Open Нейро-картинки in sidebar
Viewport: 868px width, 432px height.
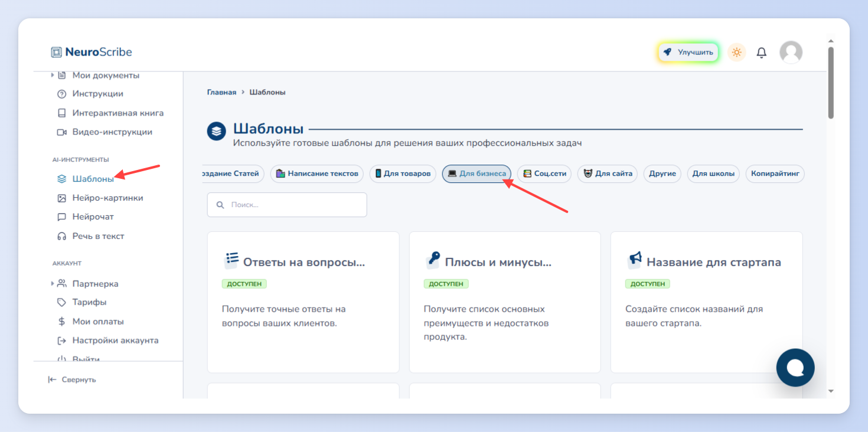pos(108,198)
